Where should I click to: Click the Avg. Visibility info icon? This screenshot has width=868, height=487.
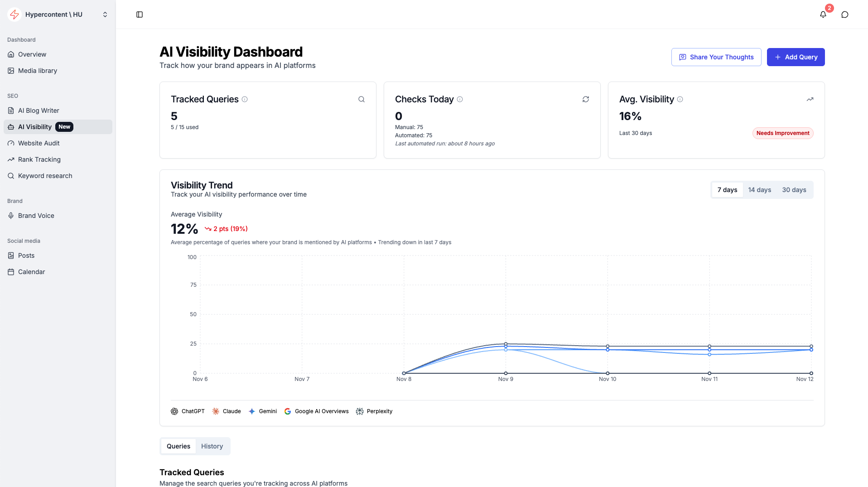tap(680, 99)
